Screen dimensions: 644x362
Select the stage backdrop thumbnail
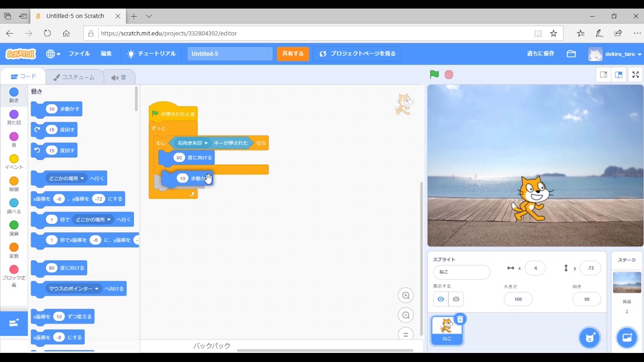click(627, 282)
